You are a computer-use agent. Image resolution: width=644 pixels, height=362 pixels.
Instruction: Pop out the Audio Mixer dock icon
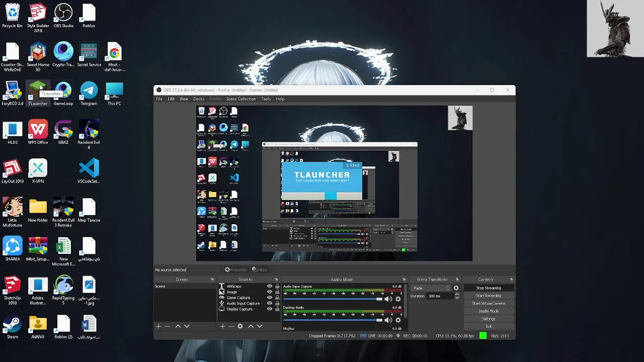point(404,280)
